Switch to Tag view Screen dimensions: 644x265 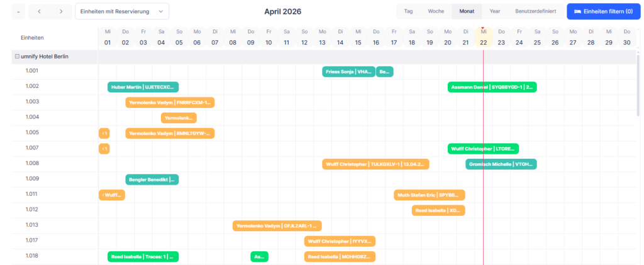(x=408, y=11)
